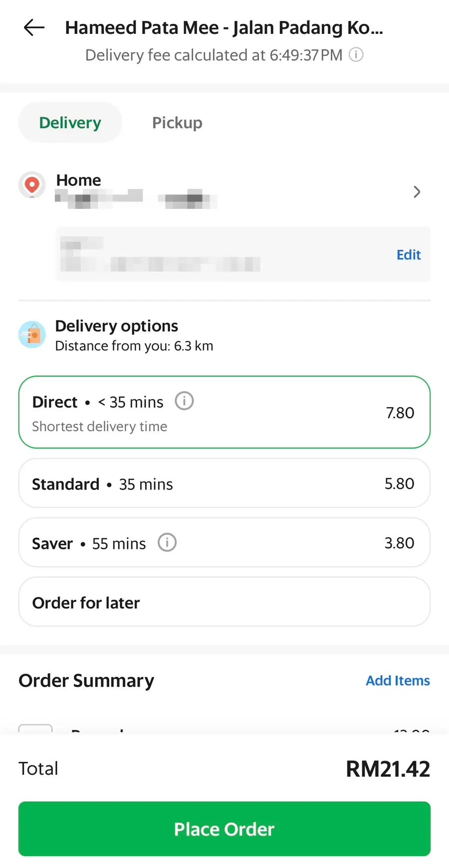This screenshot has width=449, height=868.
Task: Tap the restaurant title Hameed Pata Mee
Action: (x=224, y=28)
